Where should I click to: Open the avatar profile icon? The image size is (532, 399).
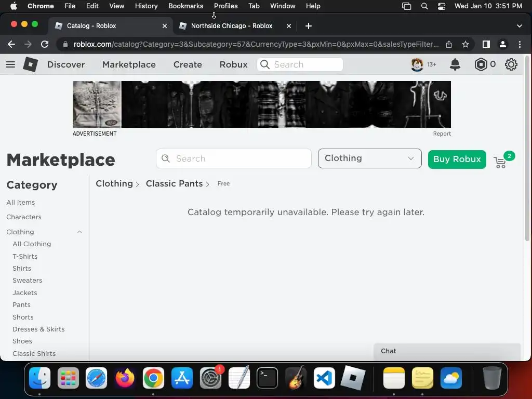(x=417, y=64)
